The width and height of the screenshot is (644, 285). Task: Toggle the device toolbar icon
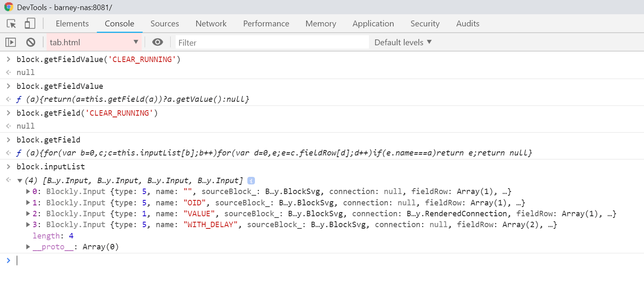[x=29, y=23]
